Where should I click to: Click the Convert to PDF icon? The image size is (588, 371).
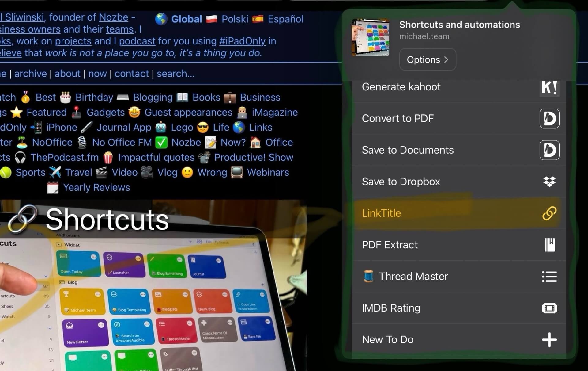(x=549, y=118)
